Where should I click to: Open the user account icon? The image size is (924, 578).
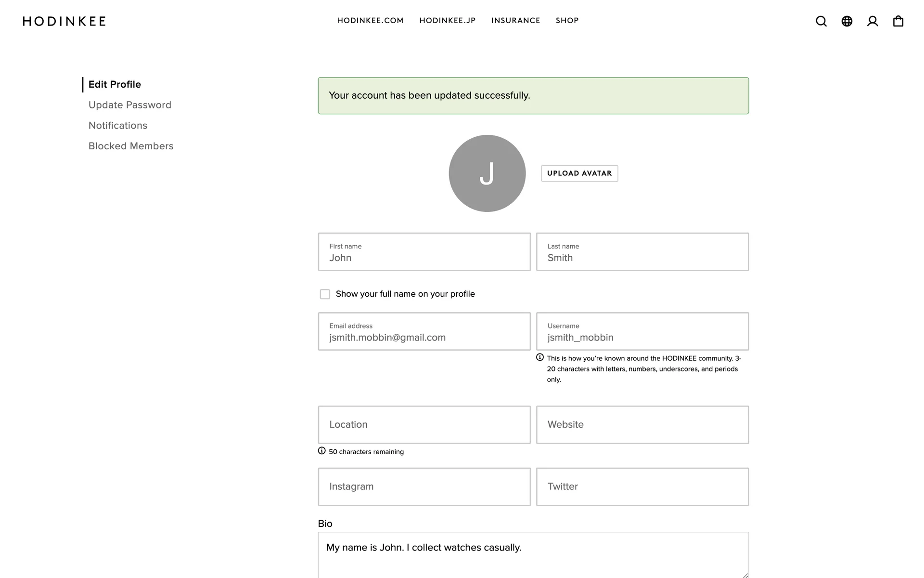(873, 21)
